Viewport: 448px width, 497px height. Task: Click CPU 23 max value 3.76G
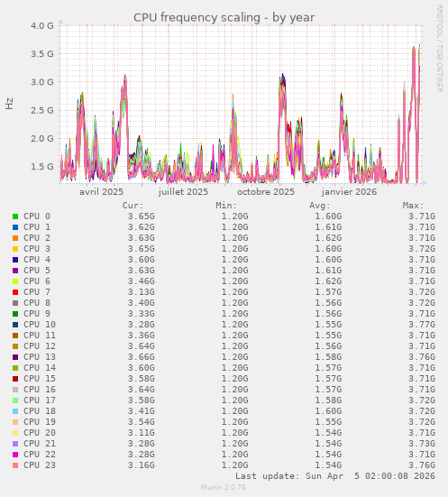[422, 465]
